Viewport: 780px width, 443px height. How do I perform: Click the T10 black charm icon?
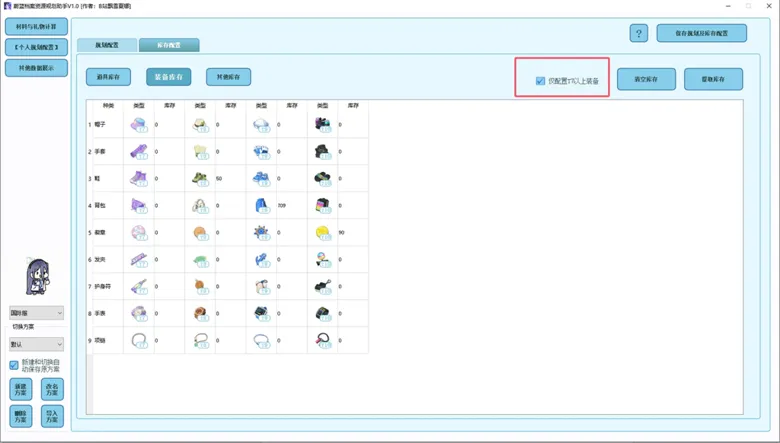[x=323, y=286]
